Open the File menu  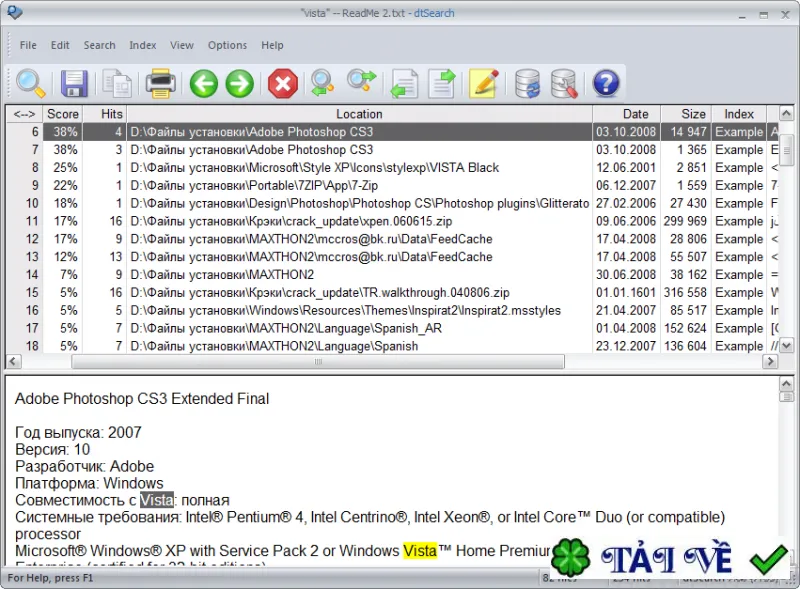pyautogui.click(x=28, y=45)
